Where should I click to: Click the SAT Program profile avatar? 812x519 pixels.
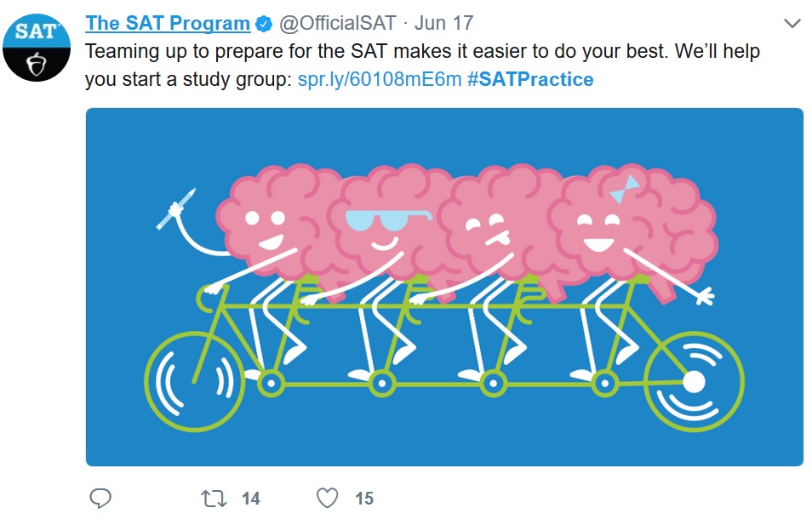tap(37, 48)
